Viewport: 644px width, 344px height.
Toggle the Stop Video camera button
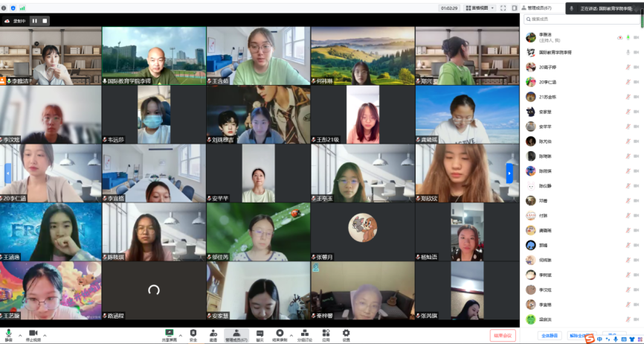pos(33,333)
